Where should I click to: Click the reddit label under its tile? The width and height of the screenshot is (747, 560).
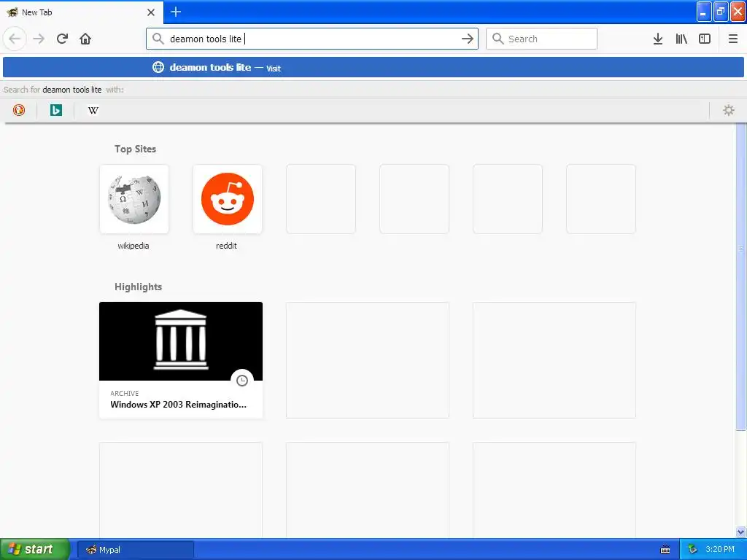(x=226, y=246)
